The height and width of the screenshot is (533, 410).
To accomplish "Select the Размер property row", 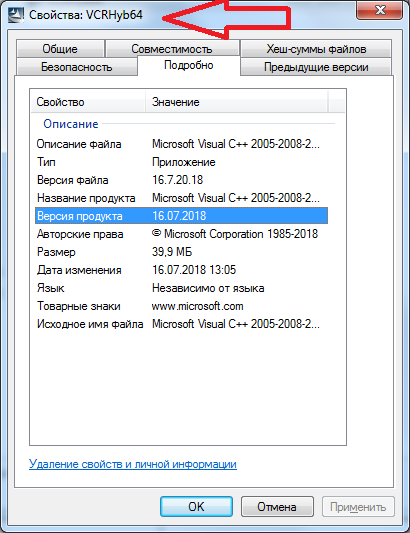I will [182, 252].
